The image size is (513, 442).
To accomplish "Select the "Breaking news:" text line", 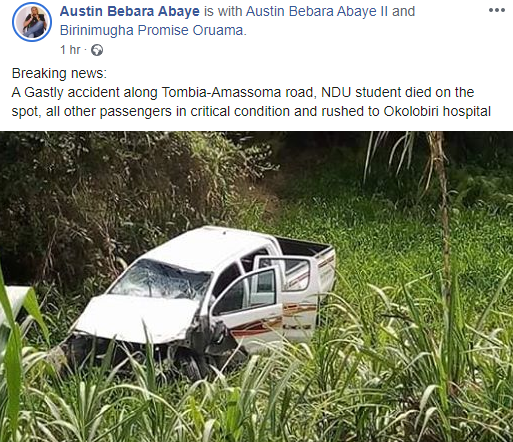I will (59, 73).
